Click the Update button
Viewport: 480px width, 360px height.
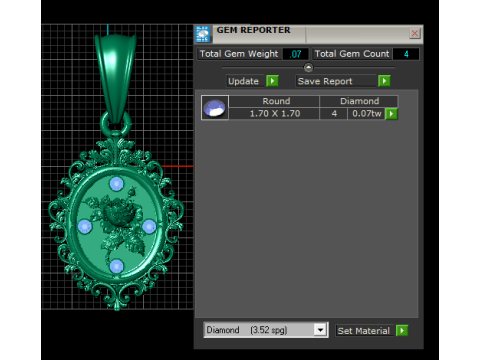point(245,81)
